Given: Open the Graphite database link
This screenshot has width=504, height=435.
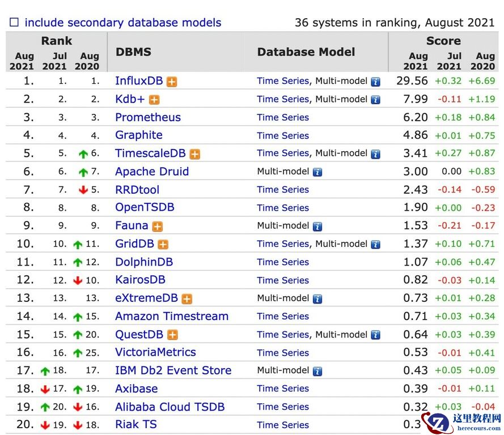Looking at the screenshot, I should (x=139, y=135).
